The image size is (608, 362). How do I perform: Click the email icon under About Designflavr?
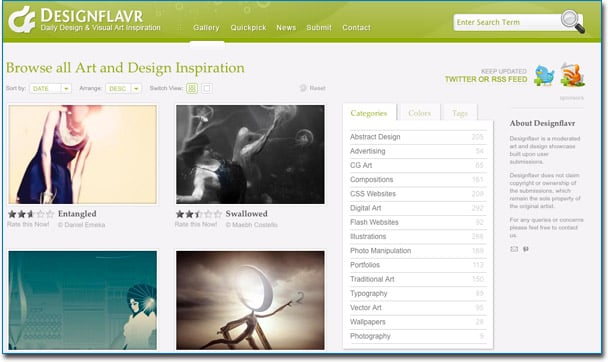click(514, 249)
